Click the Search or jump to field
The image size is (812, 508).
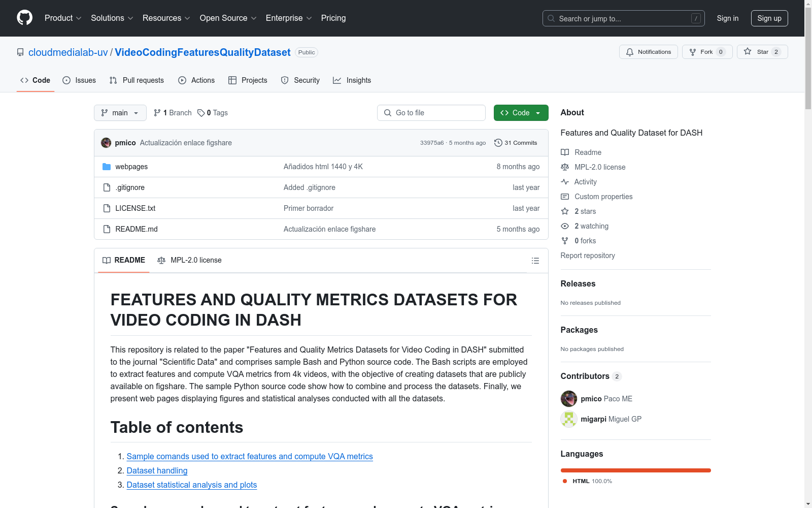[x=624, y=18]
